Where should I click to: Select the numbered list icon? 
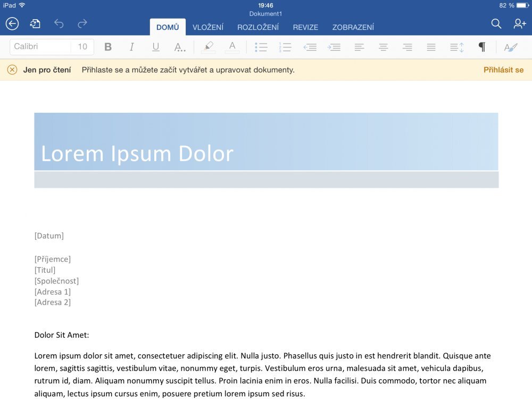point(286,47)
